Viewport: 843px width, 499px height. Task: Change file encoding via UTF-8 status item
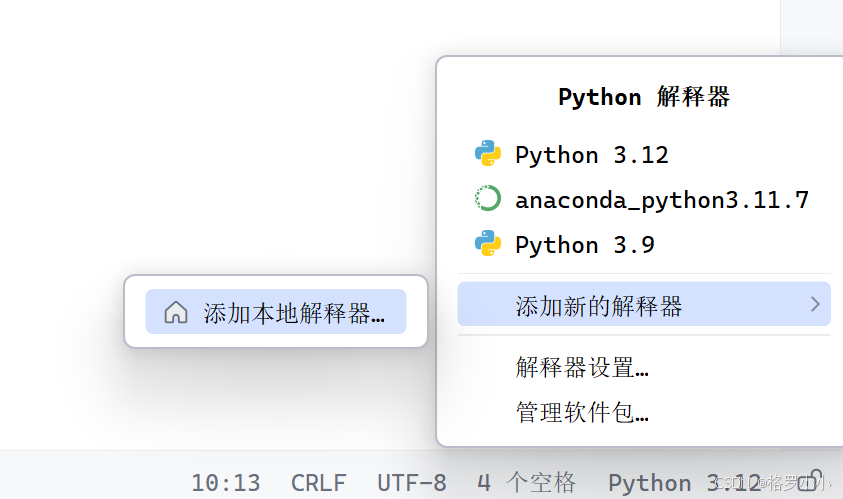[412, 483]
